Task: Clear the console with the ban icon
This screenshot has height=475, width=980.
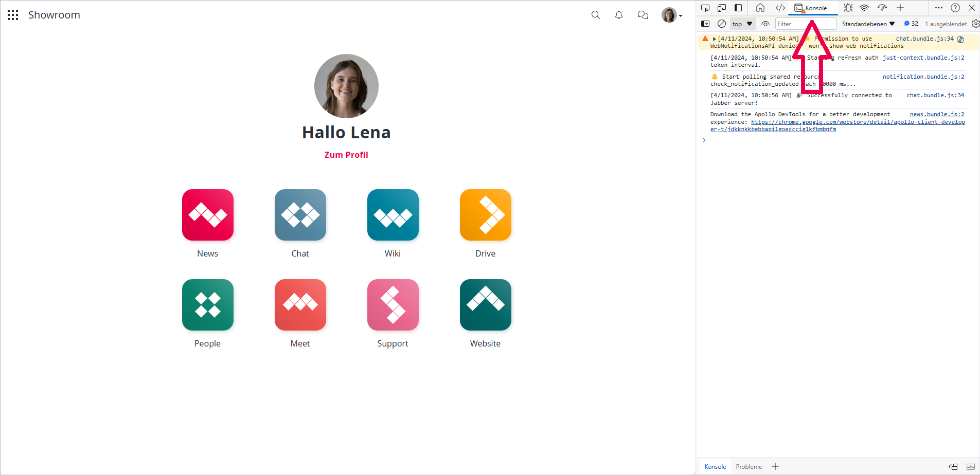Action: pyautogui.click(x=722, y=24)
